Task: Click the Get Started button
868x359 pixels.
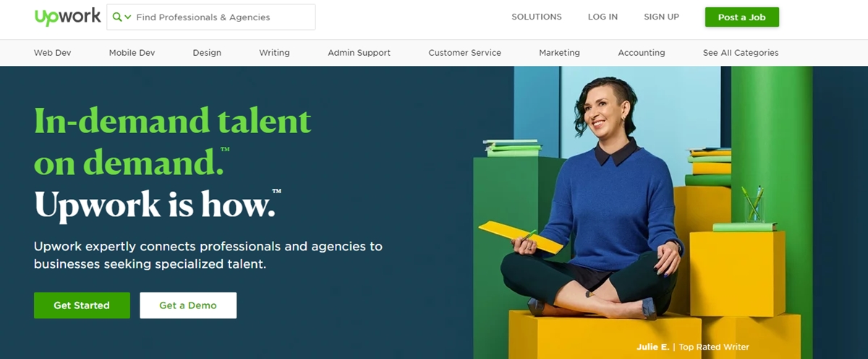Action: tap(82, 305)
